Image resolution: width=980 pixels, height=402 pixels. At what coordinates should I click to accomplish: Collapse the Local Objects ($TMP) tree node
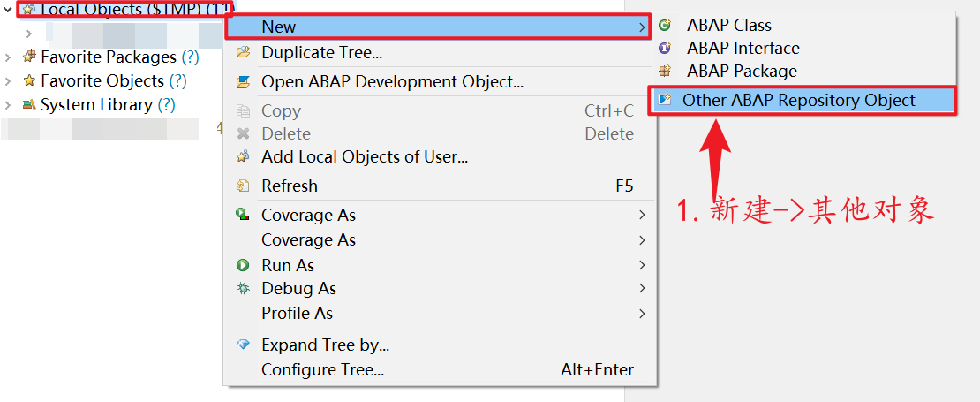point(7,9)
